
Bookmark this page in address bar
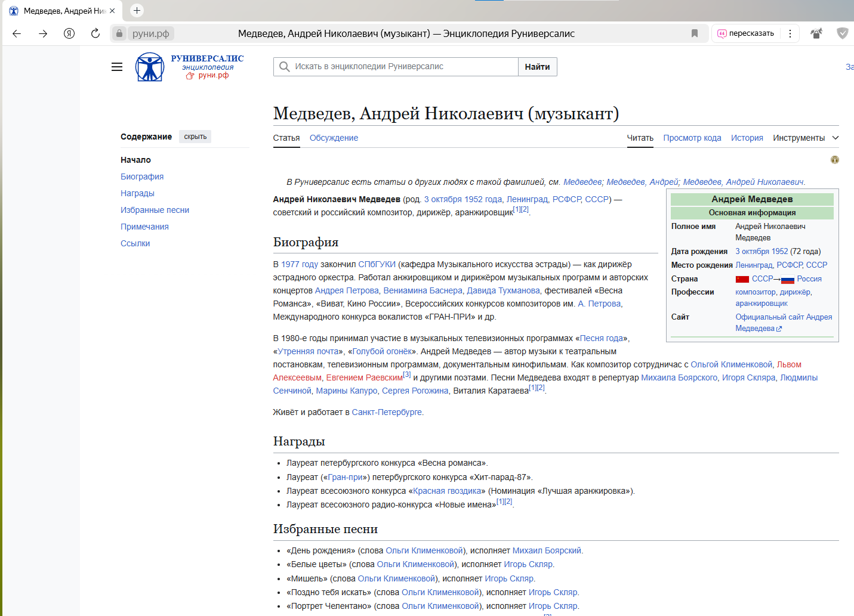pyautogui.click(x=695, y=33)
